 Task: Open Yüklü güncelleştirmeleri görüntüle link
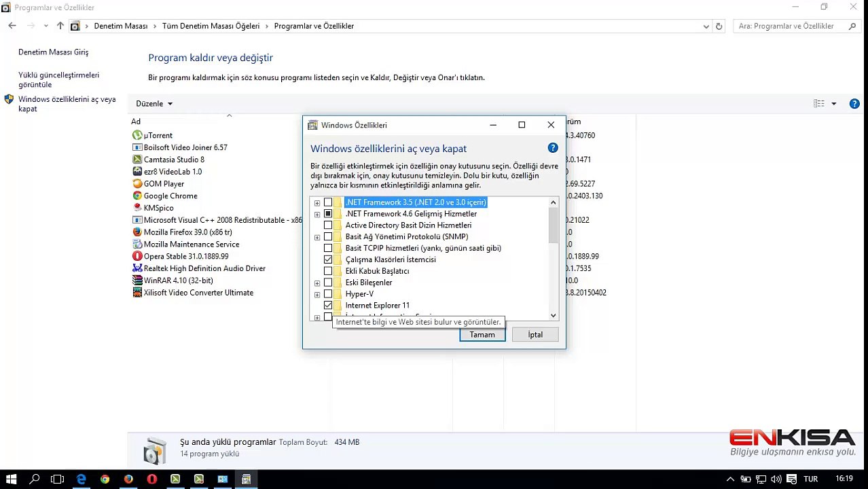58,80
